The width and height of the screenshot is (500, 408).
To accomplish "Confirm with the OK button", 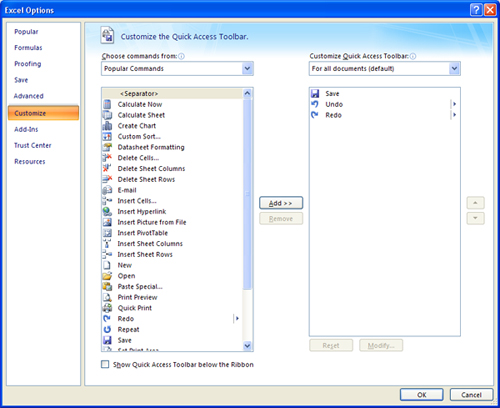I will click(x=422, y=395).
